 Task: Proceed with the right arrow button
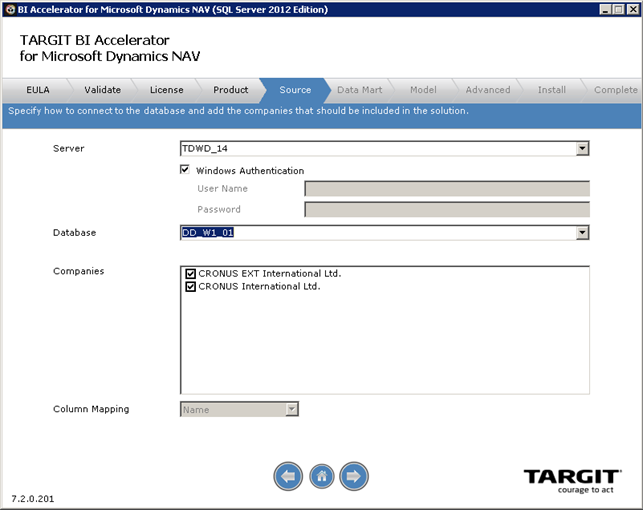(354, 476)
